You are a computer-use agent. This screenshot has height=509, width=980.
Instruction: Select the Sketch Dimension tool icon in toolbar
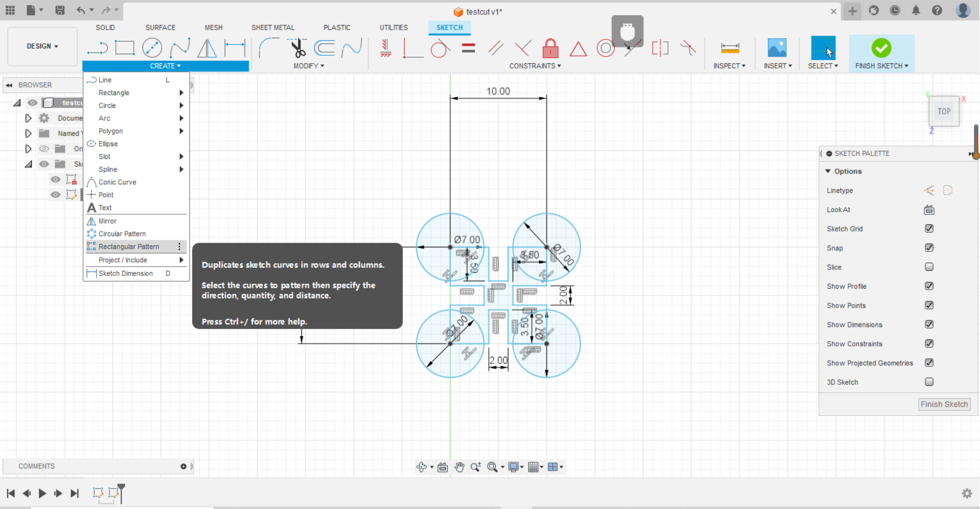click(x=235, y=48)
